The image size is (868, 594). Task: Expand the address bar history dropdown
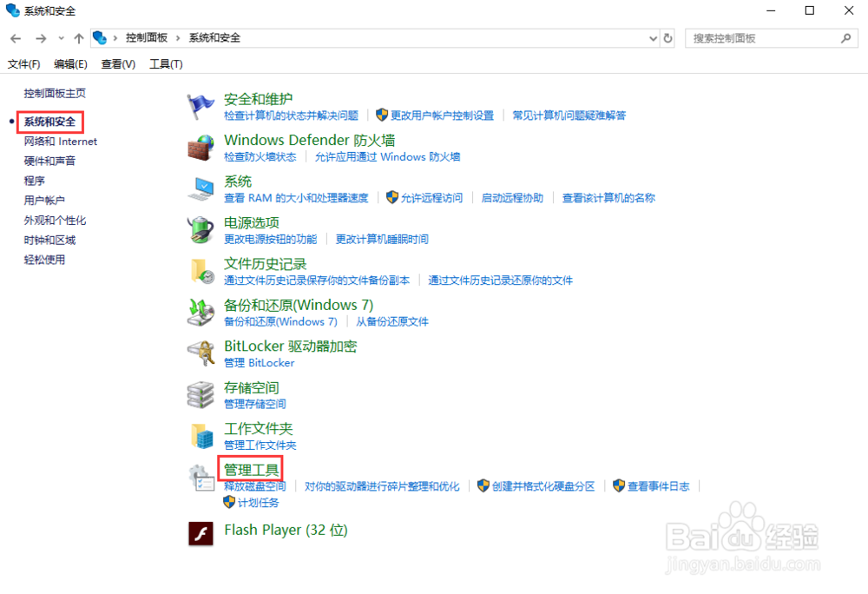point(653,38)
